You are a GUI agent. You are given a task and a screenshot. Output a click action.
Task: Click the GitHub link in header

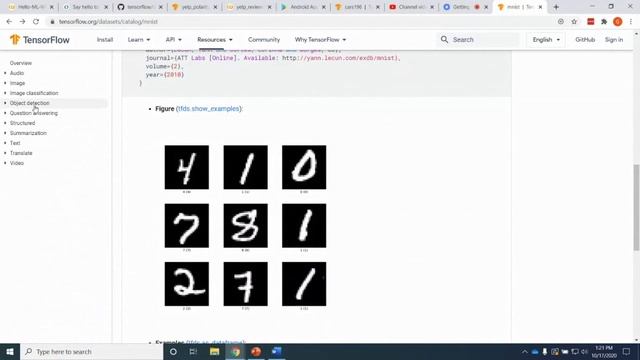(585, 40)
